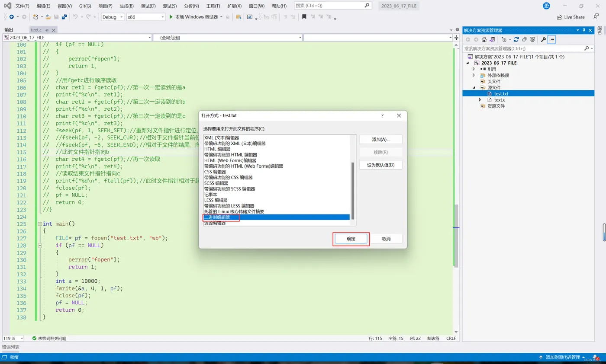606x364 pixels.
Task: Click the collapse all icon in Solution Explorer
Action: [x=524, y=39]
